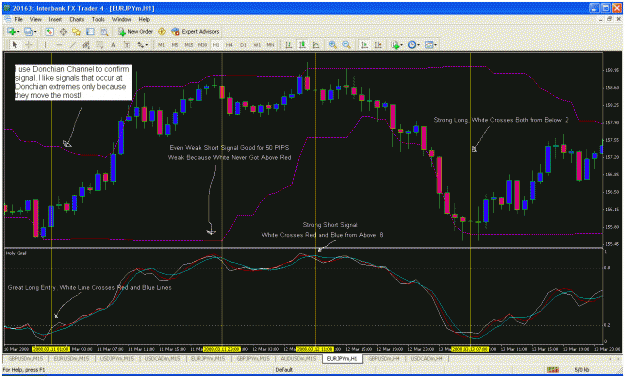Switch chart to M5 timeframe
The height and width of the screenshot is (376, 625).
click(x=175, y=45)
